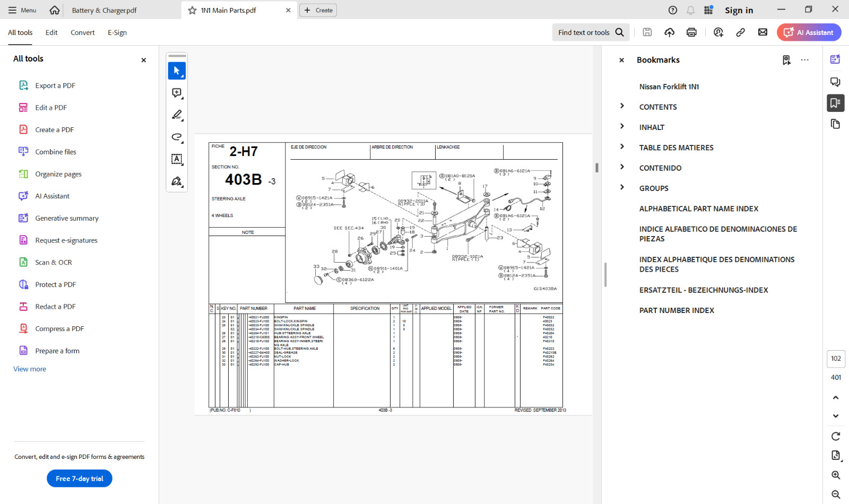The height and width of the screenshot is (504, 849).
Task: Open the Help question mark icon
Action: 673,10
